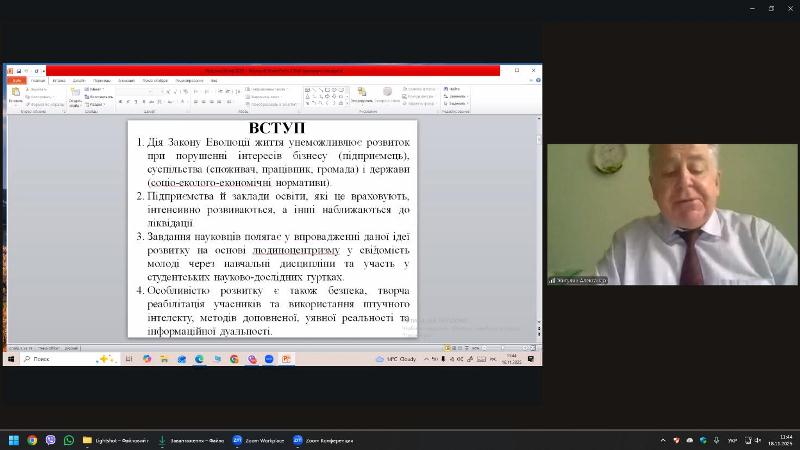Switch to Zoom Workplace taskbar button
The height and width of the screenshot is (450, 800).
258,440
